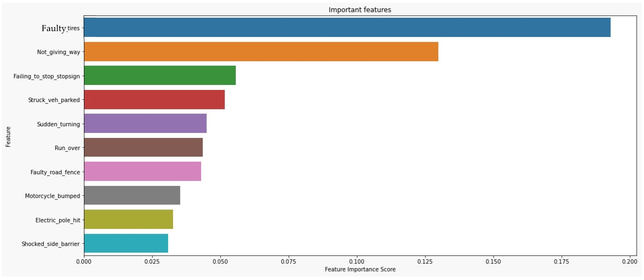Click the blue Faulty tires bar
This screenshot has height=280, width=644.
(x=347, y=27)
